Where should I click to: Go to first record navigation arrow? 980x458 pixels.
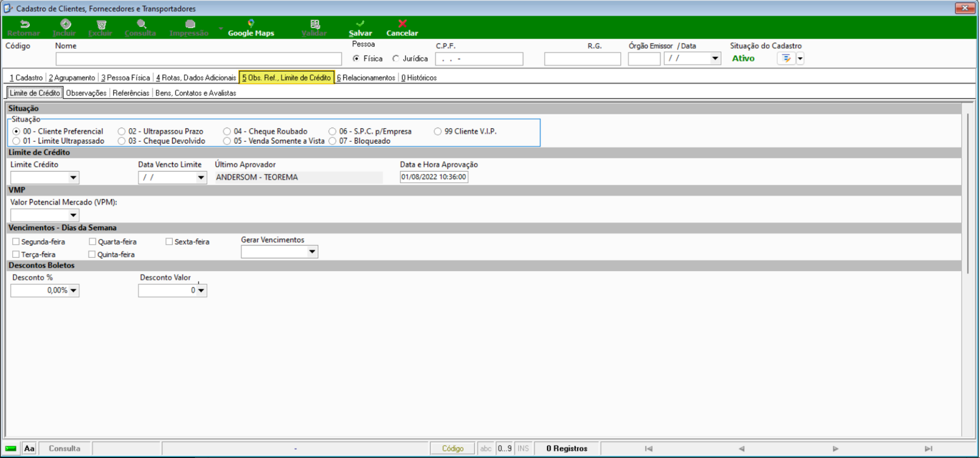pyautogui.click(x=648, y=448)
